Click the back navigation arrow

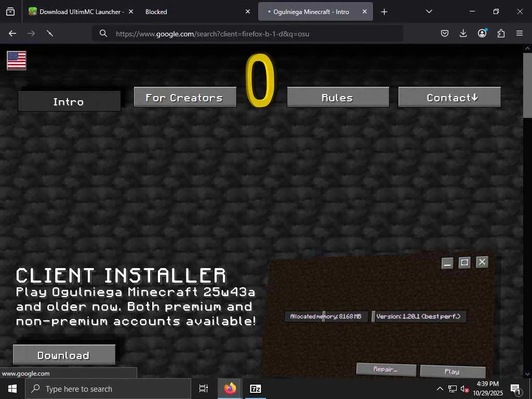click(x=12, y=33)
